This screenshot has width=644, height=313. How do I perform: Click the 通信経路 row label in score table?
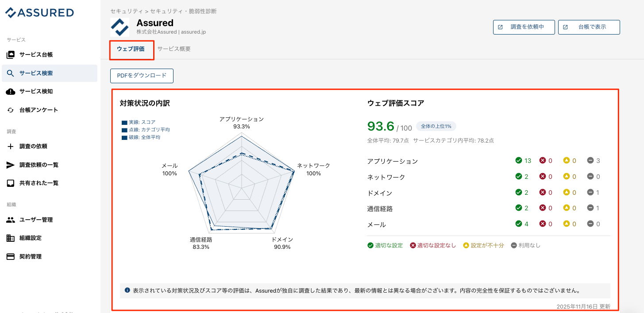click(x=380, y=209)
